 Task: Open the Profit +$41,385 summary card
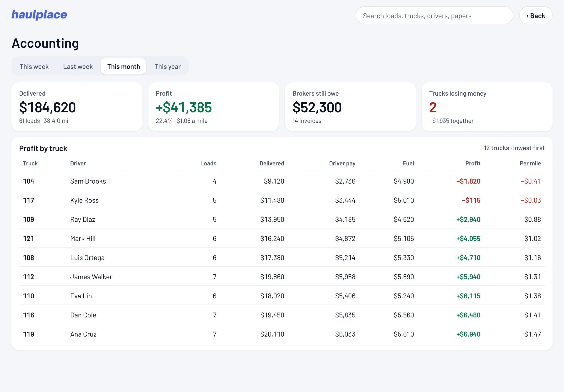214,107
